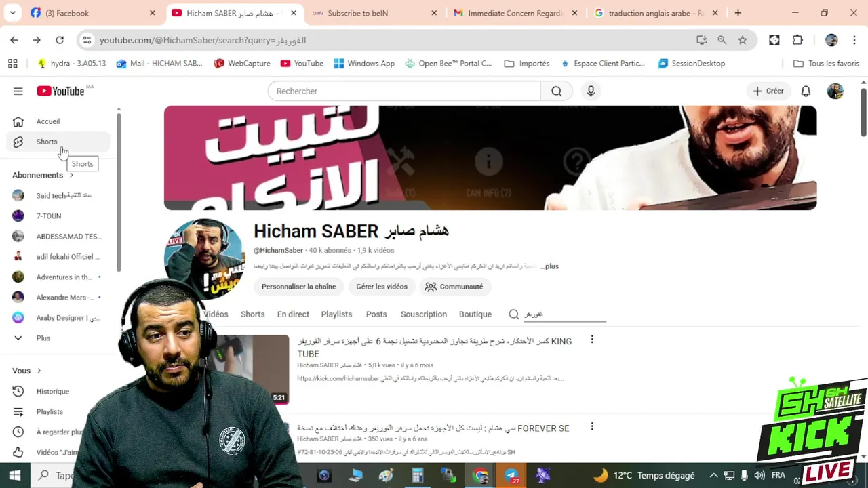Viewport: 868px width, 488px height.
Task: Expand the channel description with ...plus
Action: click(550, 266)
